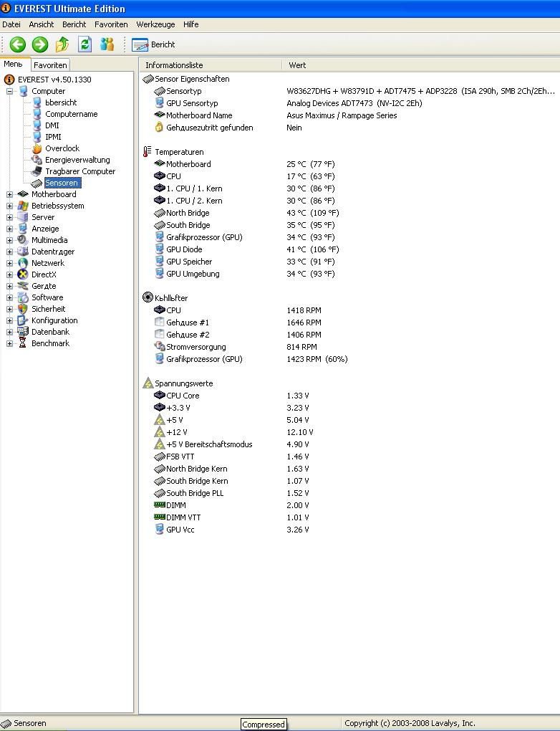Click the Sensor Eigenschaften chip icon
This screenshot has width=560, height=731.
click(148, 80)
